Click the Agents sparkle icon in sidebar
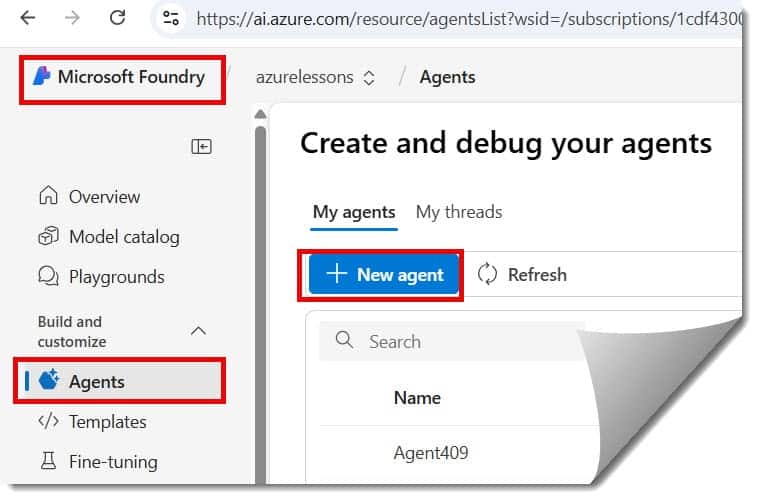Viewport: 757px width, 499px height. point(49,380)
